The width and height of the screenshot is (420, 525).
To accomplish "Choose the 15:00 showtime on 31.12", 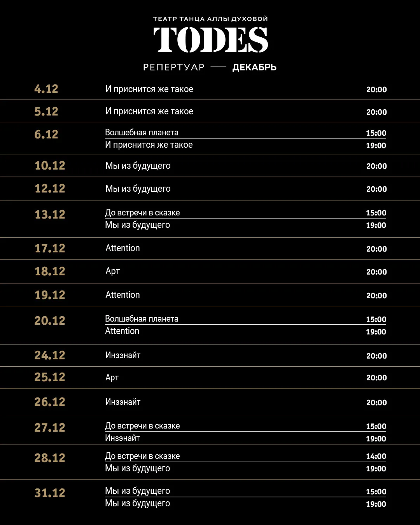I will click(376, 492).
